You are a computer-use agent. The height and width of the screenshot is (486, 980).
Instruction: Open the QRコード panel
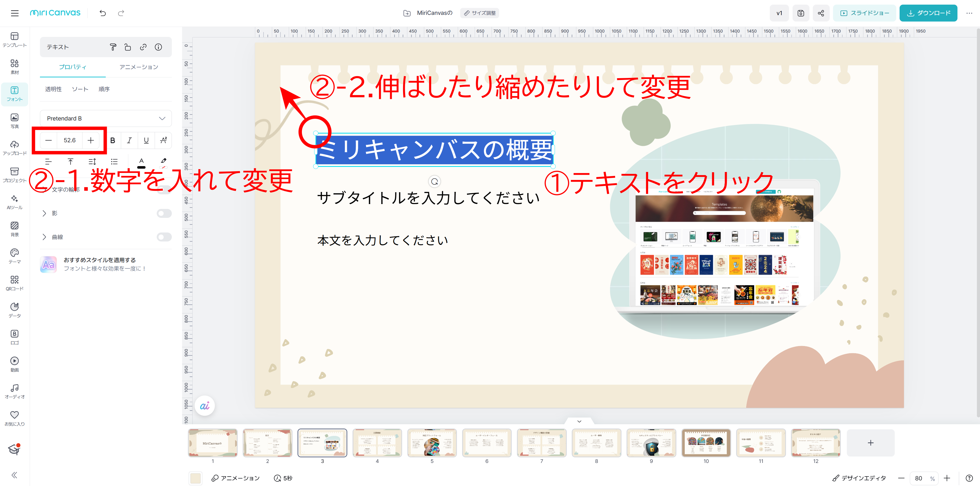(x=14, y=283)
